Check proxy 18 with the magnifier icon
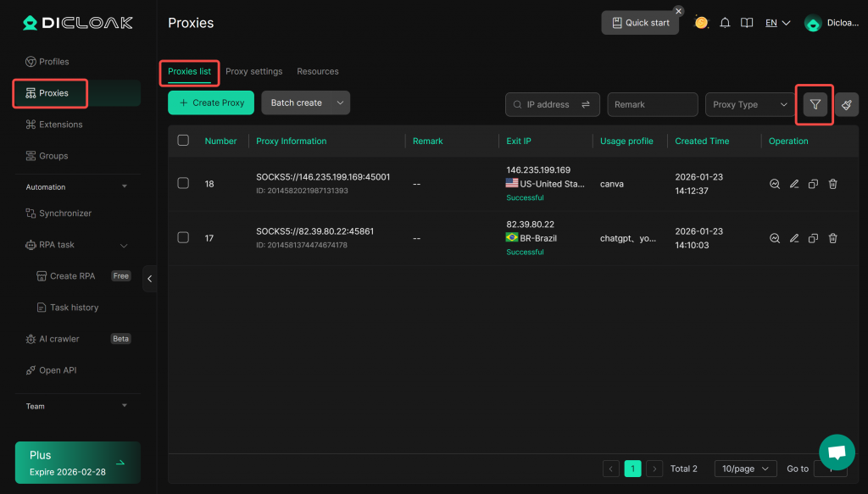 click(775, 184)
